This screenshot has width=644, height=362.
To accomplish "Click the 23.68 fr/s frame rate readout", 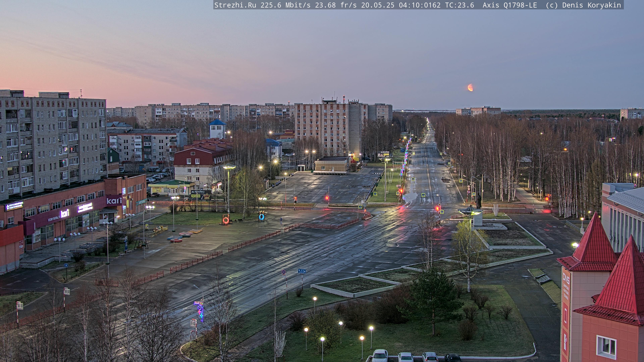I will (336, 5).
